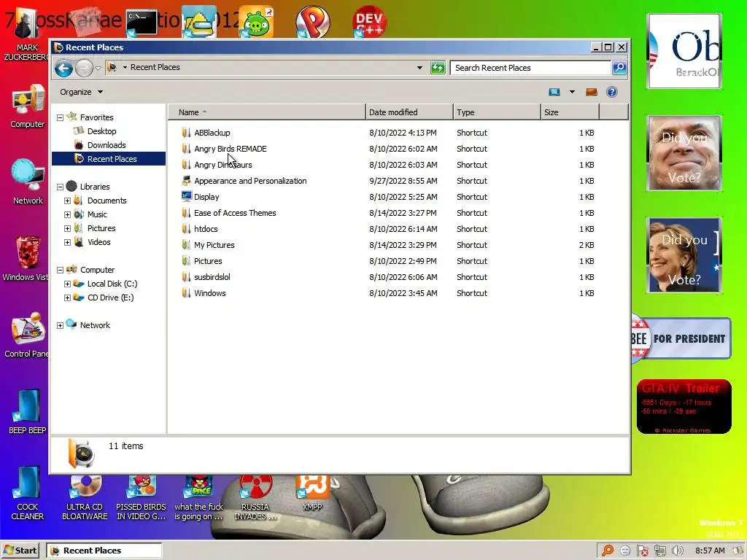Expand the Network tree node
Screen dimensions: 747x560
click(x=60, y=326)
